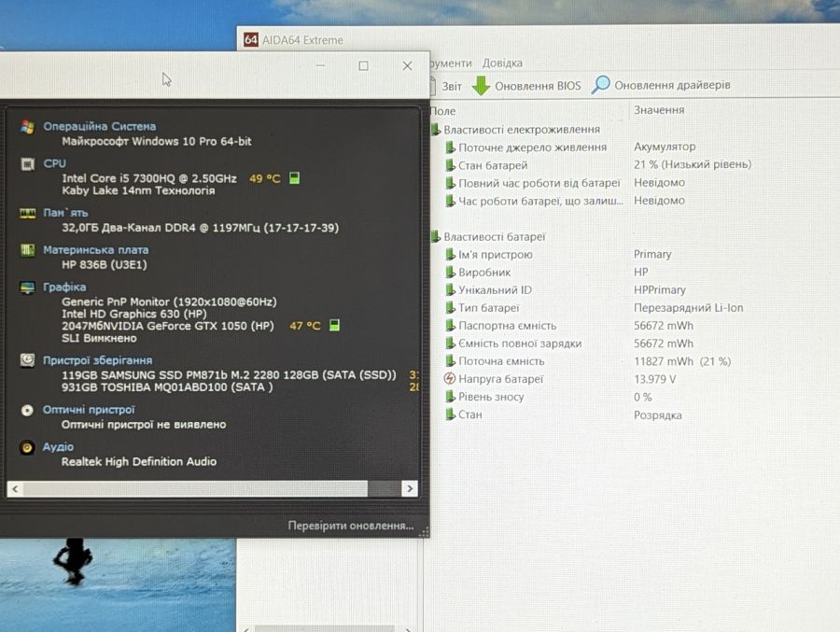Select the 21 % (Низький рівень) value
Viewport: 840px width, 632px height.
pyautogui.click(x=693, y=164)
